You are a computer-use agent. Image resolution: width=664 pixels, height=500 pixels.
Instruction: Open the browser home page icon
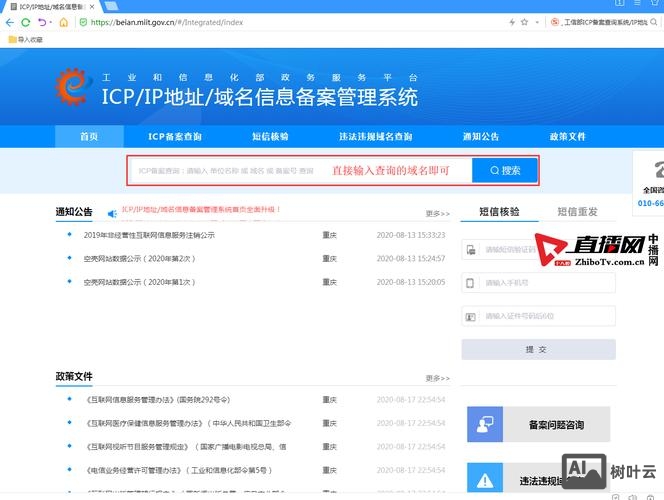[x=64, y=22]
